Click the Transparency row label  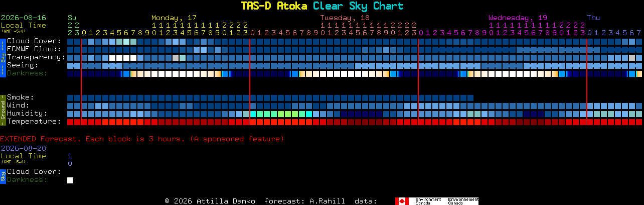tap(36, 57)
